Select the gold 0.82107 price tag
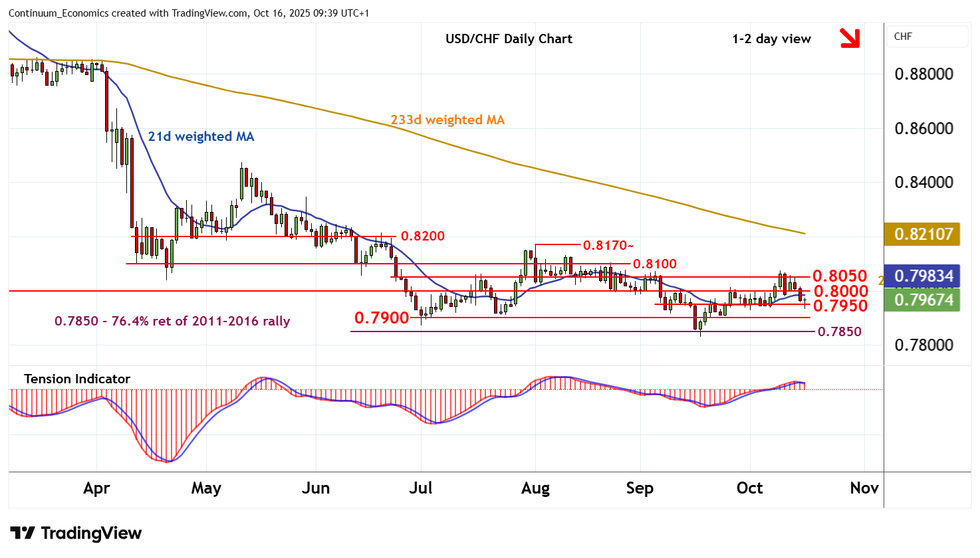This screenshot has width=980, height=558. click(922, 234)
